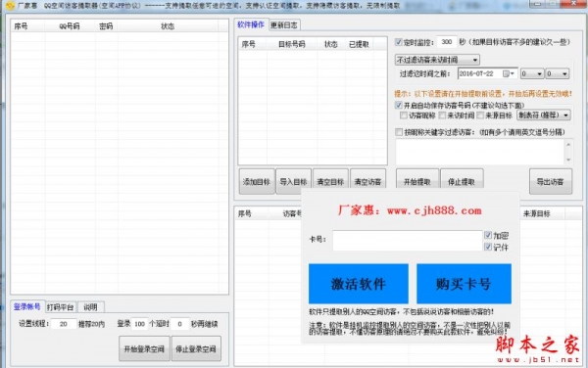Click the 添加目标 button
The height and width of the screenshot is (368, 588).
click(257, 182)
